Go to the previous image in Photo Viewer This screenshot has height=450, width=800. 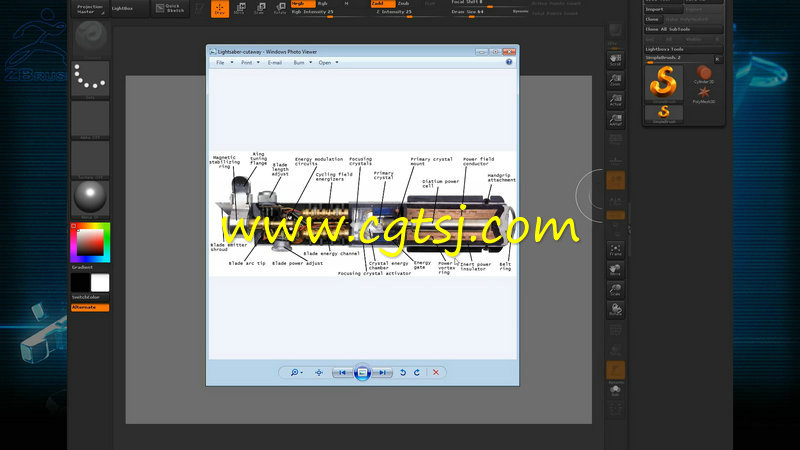pos(342,372)
